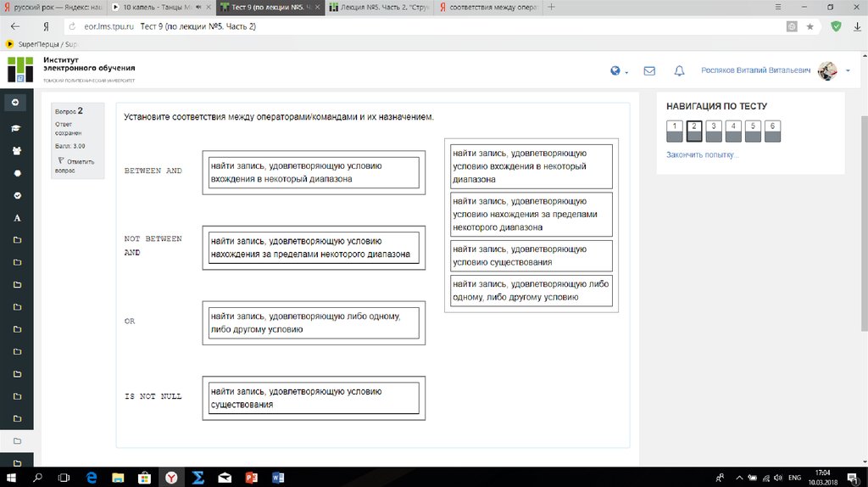The image size is (868, 487).
Task: Pick right-side option 'условию вхождения в некоторый диапазона'
Action: coord(531,166)
